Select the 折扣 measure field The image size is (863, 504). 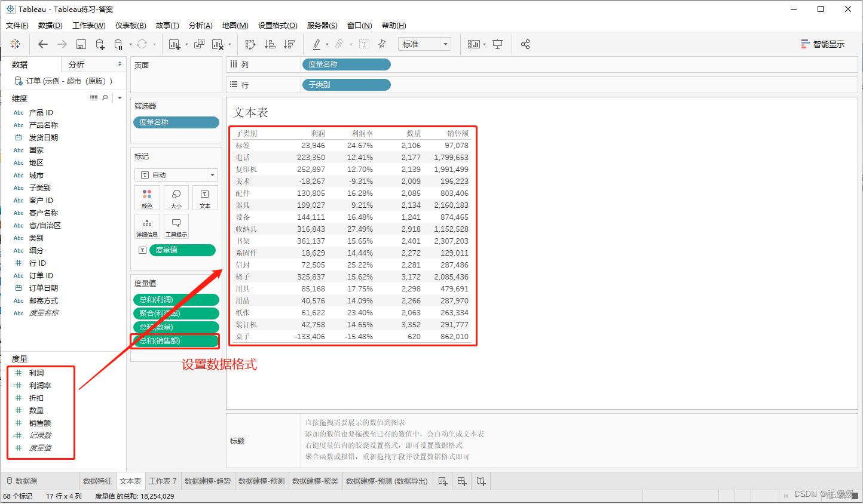tap(36, 398)
